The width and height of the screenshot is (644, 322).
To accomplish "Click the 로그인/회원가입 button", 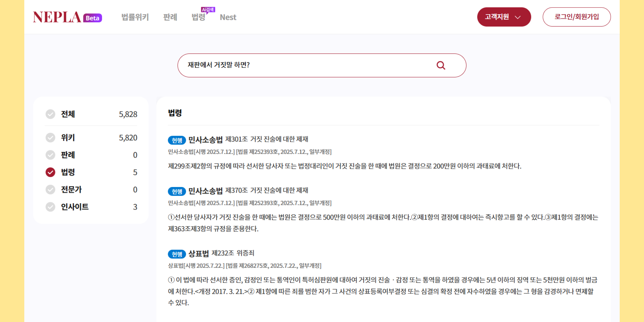I will pos(577,17).
